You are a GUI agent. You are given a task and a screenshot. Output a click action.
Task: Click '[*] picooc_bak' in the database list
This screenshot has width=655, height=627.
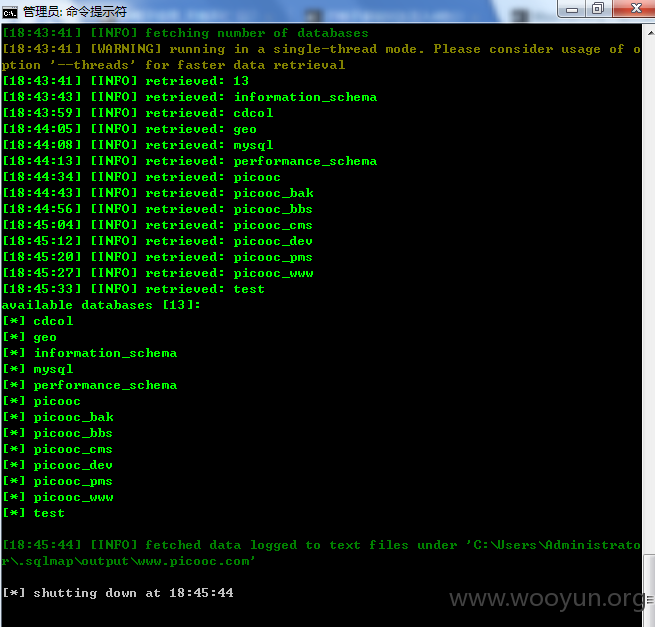pos(58,417)
